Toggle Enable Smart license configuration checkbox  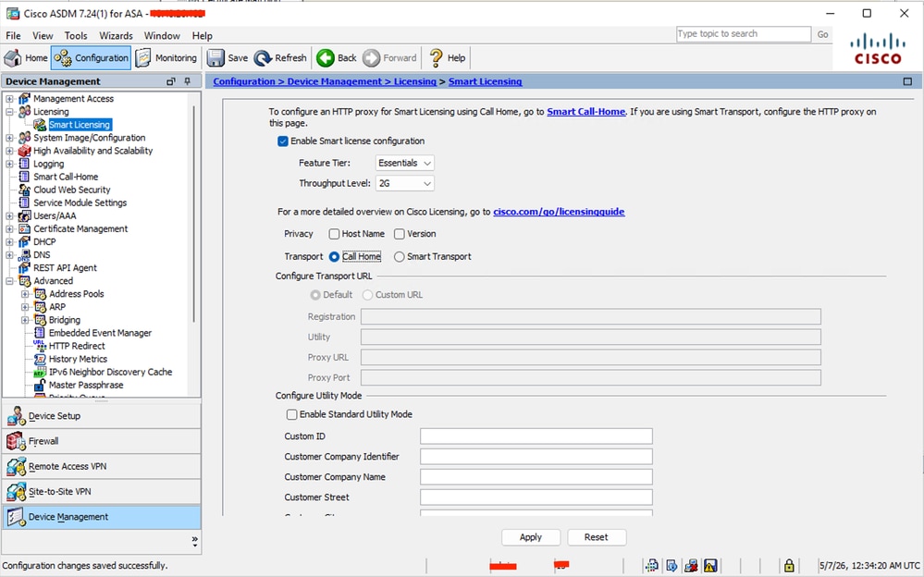tap(283, 141)
